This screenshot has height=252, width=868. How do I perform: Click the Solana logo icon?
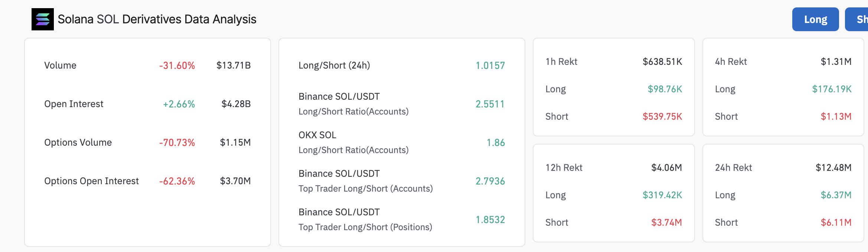click(42, 19)
